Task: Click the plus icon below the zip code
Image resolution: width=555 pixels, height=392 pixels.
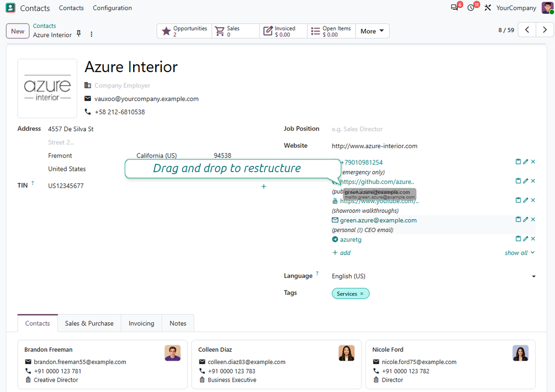Action: click(264, 186)
